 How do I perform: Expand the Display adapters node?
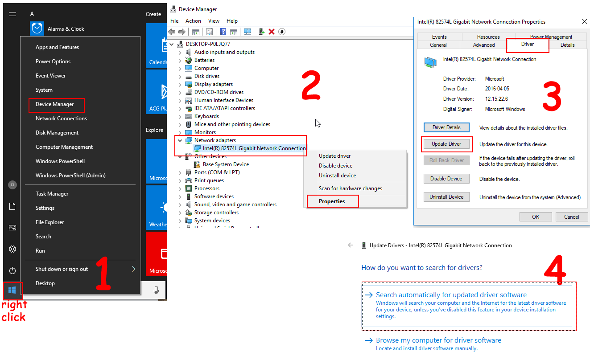click(x=180, y=84)
